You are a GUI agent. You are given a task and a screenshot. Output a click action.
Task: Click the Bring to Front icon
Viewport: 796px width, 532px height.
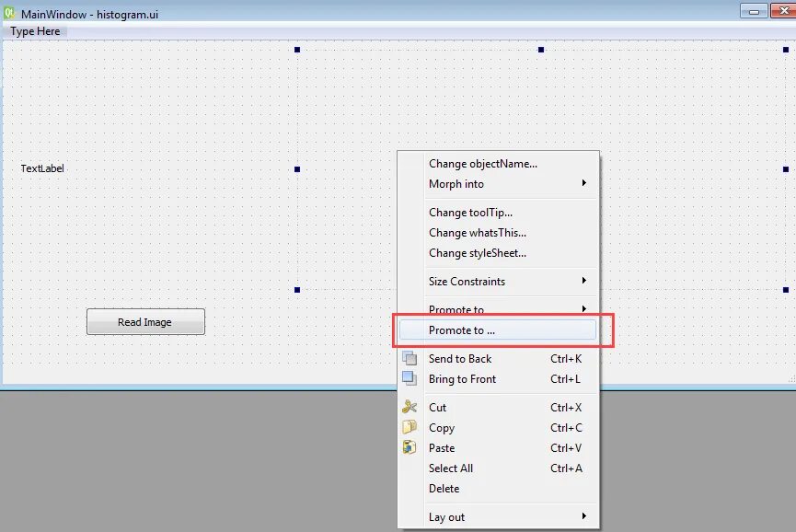pyautogui.click(x=410, y=378)
